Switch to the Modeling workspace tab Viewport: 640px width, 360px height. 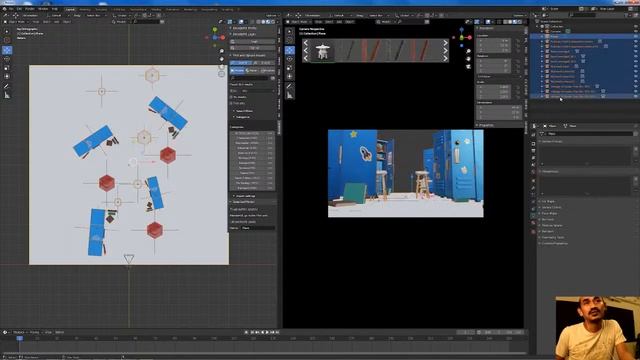85,9
